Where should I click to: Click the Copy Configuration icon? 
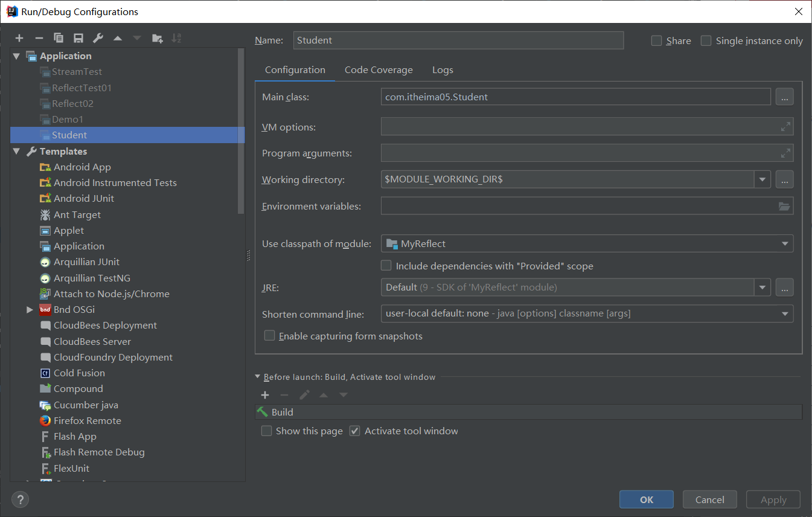pos(59,38)
